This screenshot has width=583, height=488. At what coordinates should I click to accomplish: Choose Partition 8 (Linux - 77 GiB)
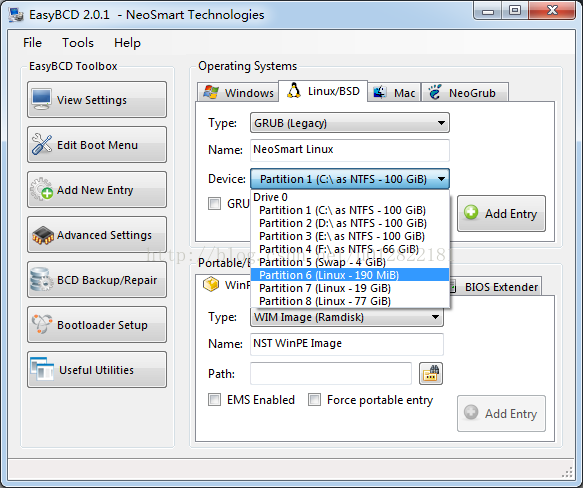pos(350,301)
